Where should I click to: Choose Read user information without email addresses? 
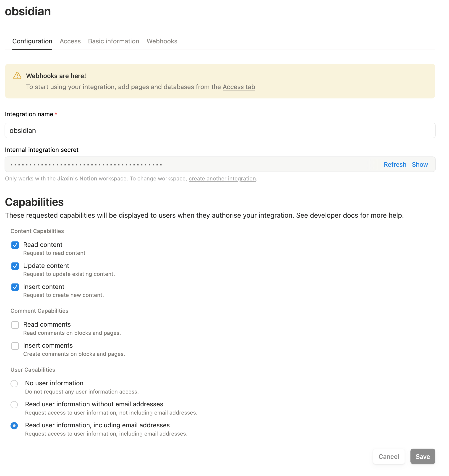[14, 405]
